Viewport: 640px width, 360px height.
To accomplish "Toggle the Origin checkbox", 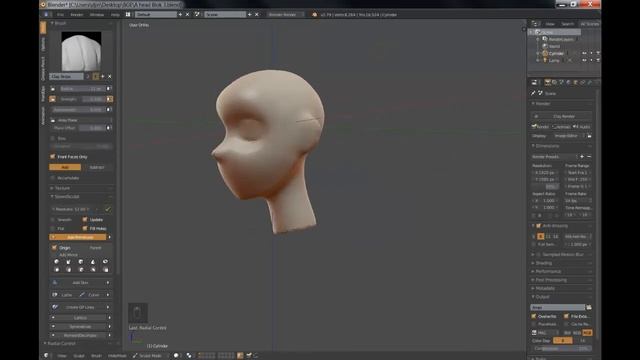I will point(54,248).
